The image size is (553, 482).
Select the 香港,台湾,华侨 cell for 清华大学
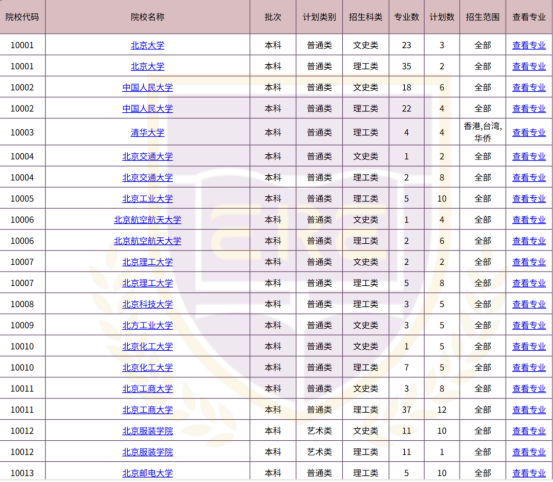coord(482,132)
